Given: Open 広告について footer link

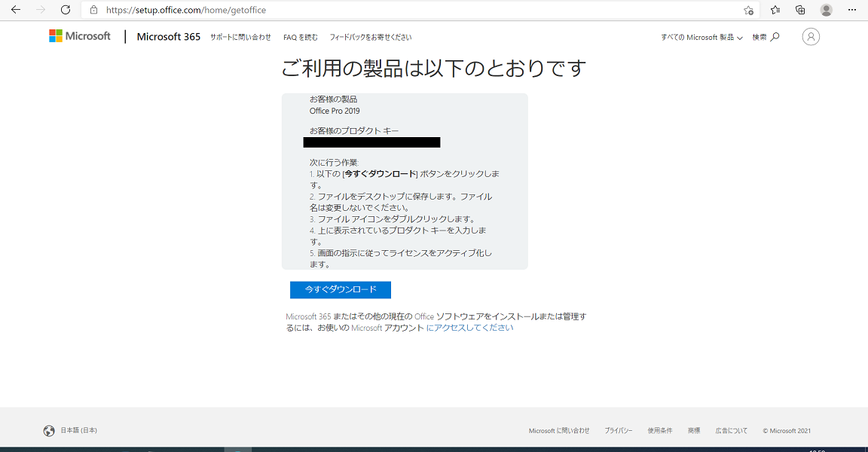Looking at the screenshot, I should click(x=732, y=430).
